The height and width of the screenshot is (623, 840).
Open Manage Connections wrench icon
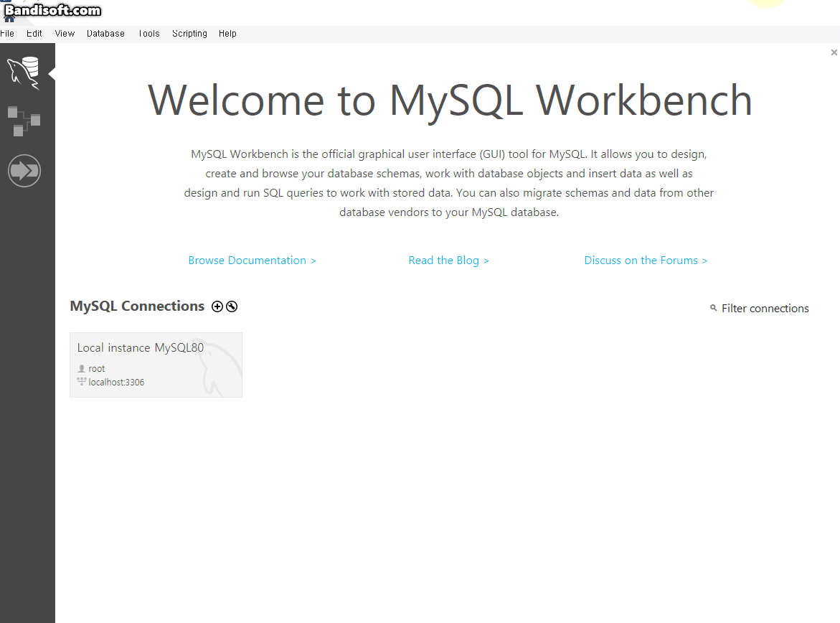coord(232,306)
